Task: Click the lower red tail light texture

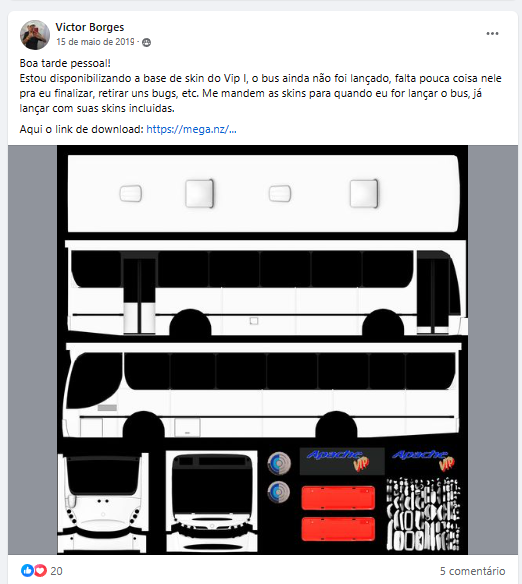Action: [x=338, y=529]
